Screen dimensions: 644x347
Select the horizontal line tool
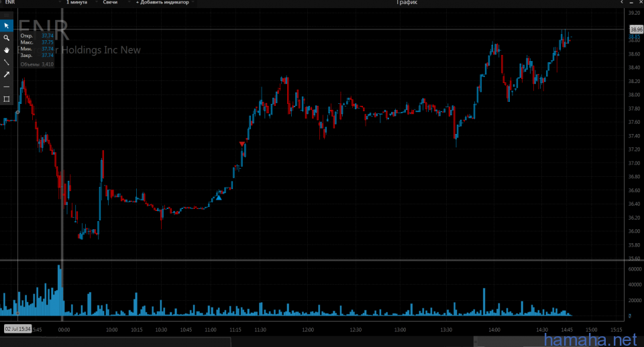click(7, 87)
